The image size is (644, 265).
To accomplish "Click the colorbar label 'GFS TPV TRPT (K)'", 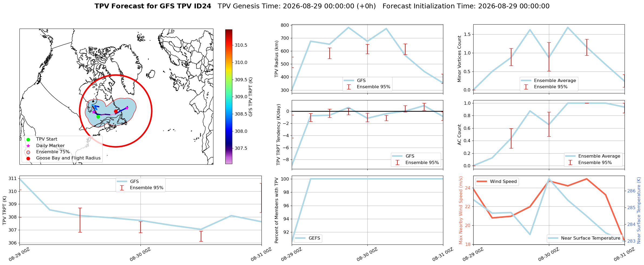I will point(251,97).
